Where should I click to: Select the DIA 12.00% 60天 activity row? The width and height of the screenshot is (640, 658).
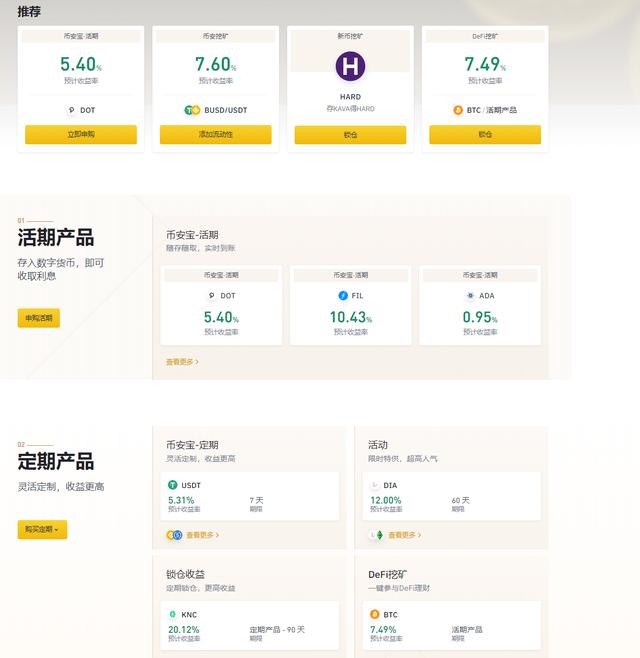pos(452,496)
